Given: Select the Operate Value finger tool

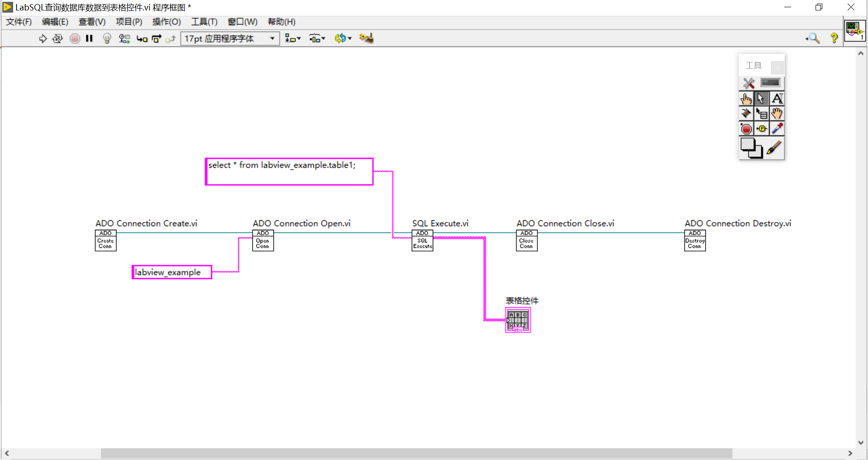Looking at the screenshot, I should click(x=746, y=98).
